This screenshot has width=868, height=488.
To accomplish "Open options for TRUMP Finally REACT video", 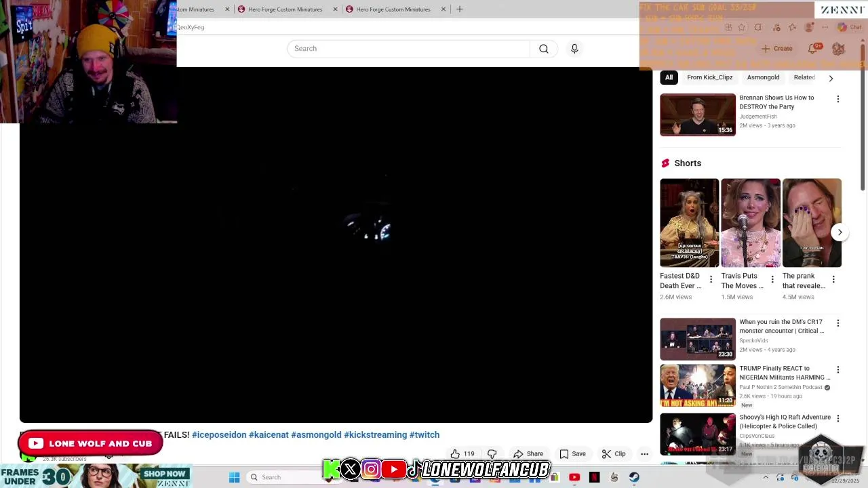I will coord(837,370).
